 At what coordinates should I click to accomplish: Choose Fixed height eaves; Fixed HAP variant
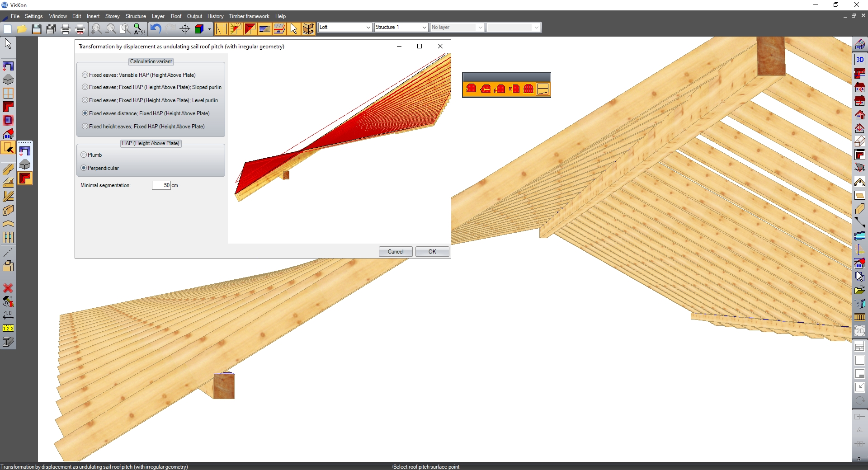click(x=85, y=127)
